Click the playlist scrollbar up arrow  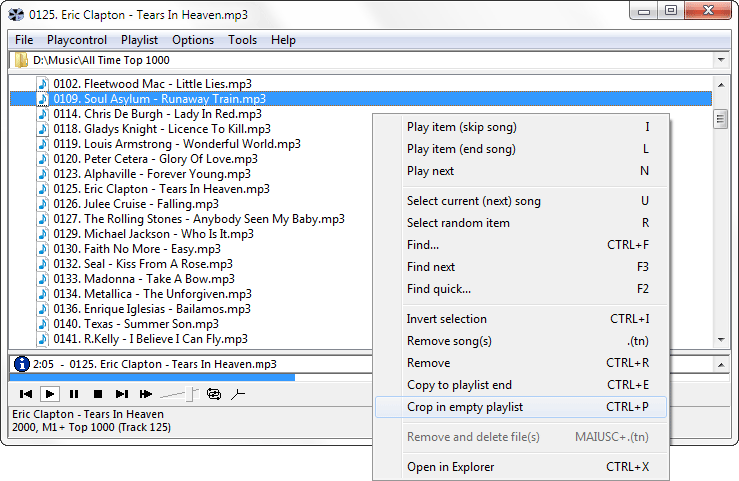pos(721,85)
